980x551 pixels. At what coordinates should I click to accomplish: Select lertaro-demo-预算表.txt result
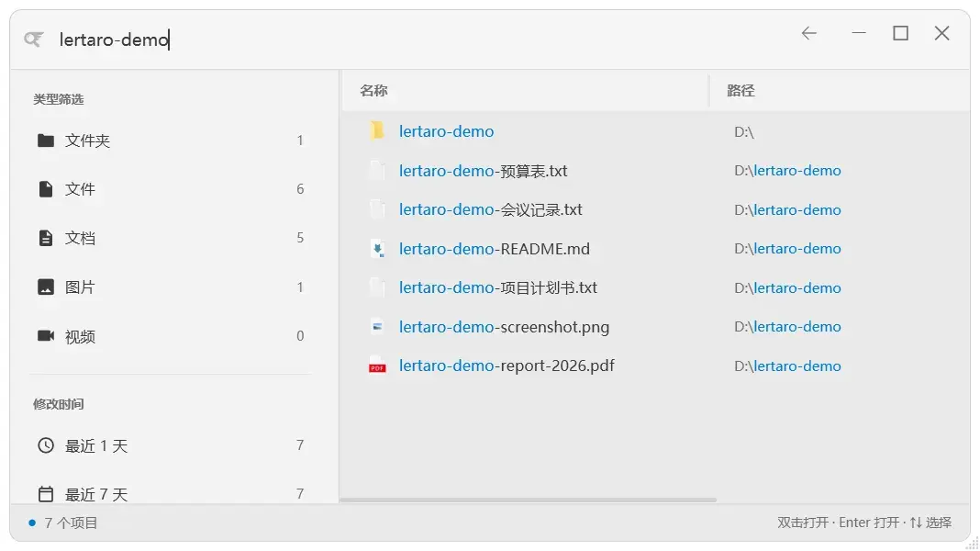pyautogui.click(x=655, y=171)
